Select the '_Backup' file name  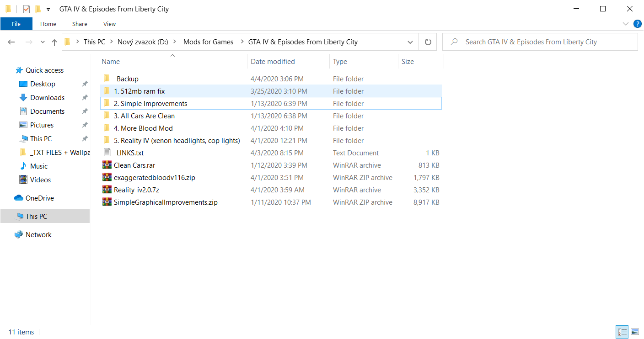click(126, 79)
